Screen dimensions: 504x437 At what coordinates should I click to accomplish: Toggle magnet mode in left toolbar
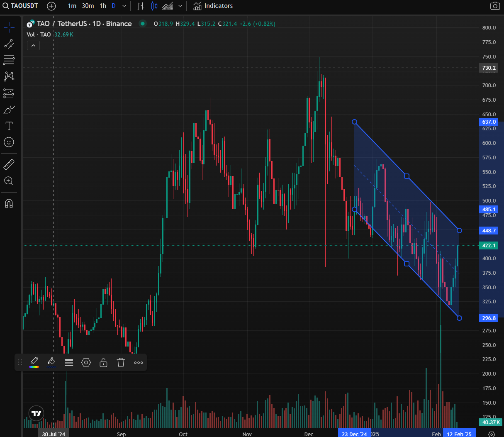point(9,203)
